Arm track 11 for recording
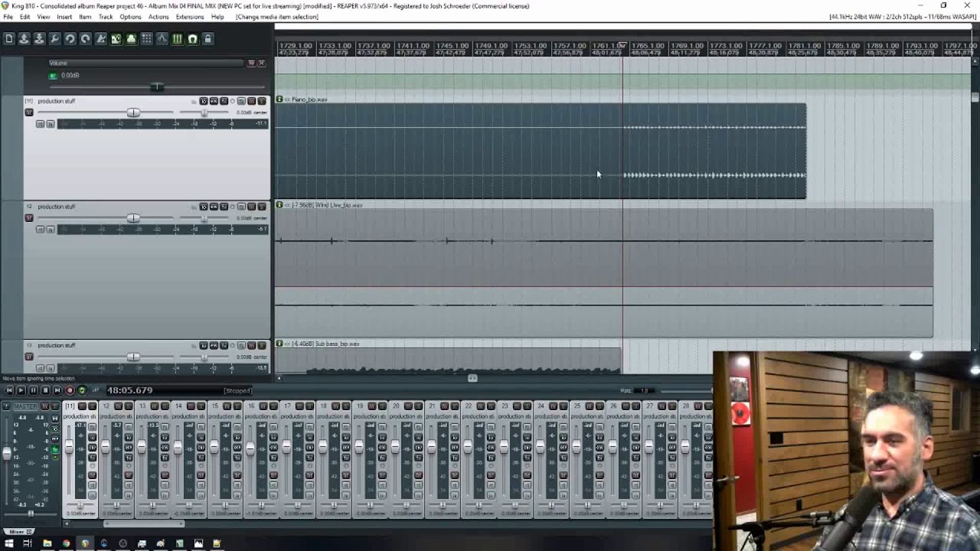Screen dimensions: 980x551 [x=29, y=112]
